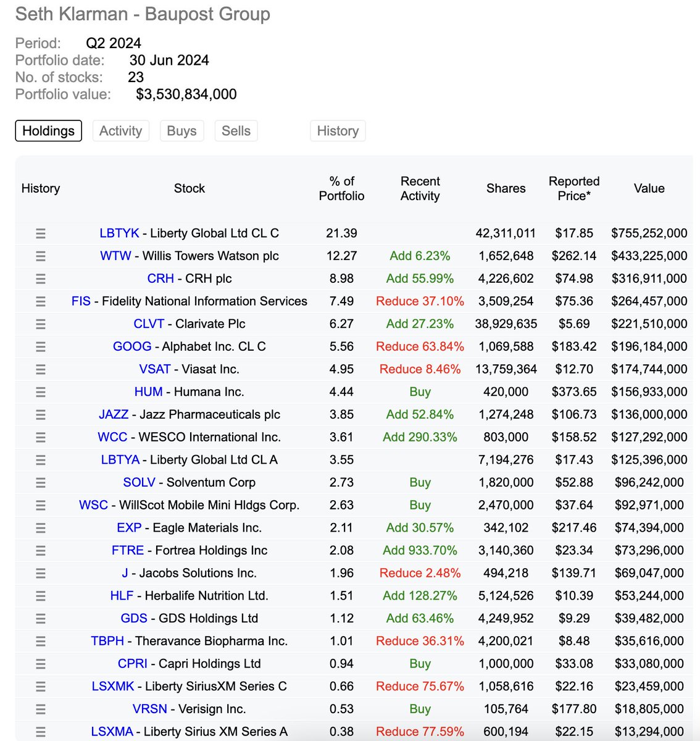Switch to the Sells tab
Viewport: 700px width, 741px height.
(236, 131)
